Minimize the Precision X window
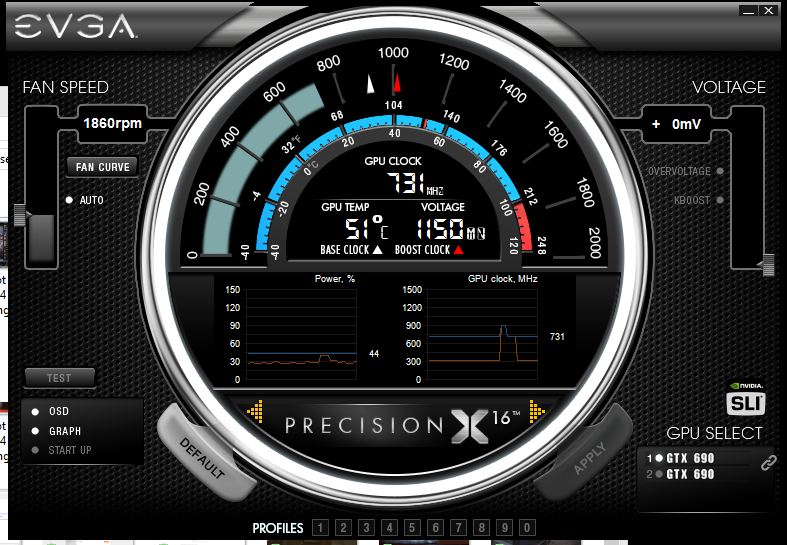Screen dimensions: 787x545 (x=749, y=11)
